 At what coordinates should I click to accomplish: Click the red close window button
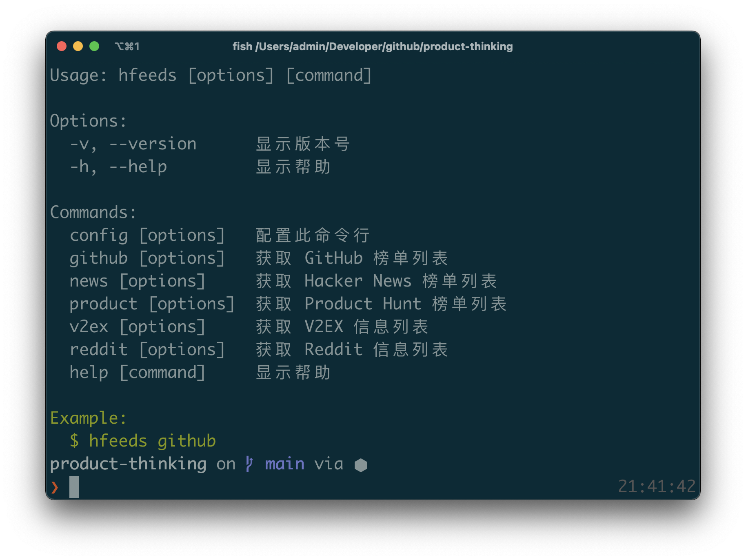[x=62, y=47]
